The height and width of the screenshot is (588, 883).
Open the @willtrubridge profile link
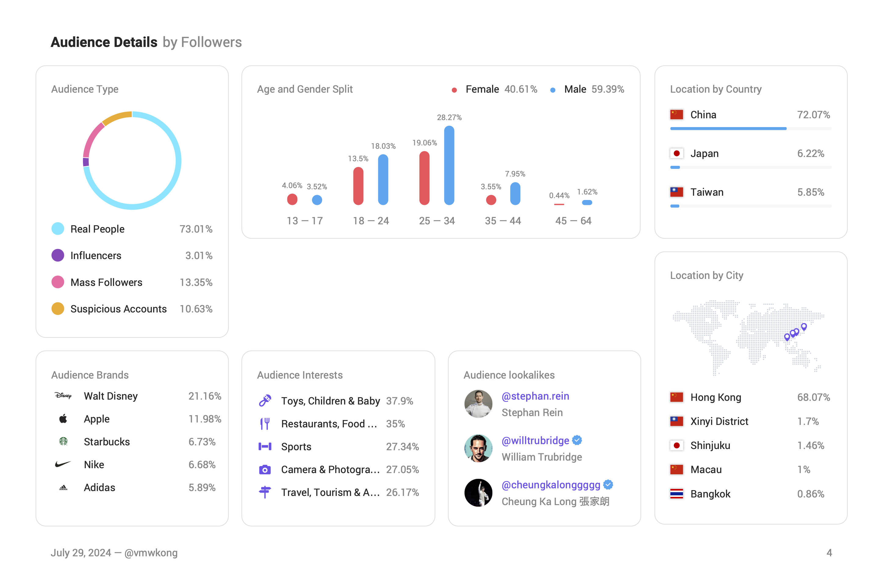click(535, 440)
